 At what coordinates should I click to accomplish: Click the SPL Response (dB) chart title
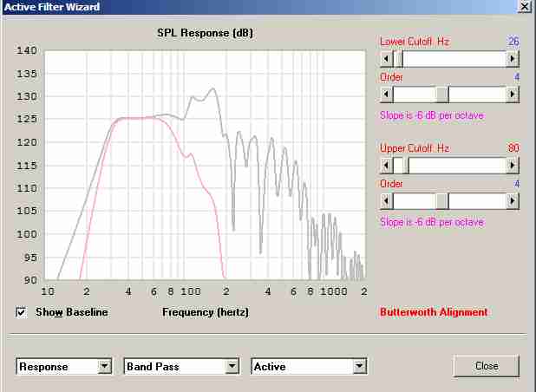pos(205,33)
